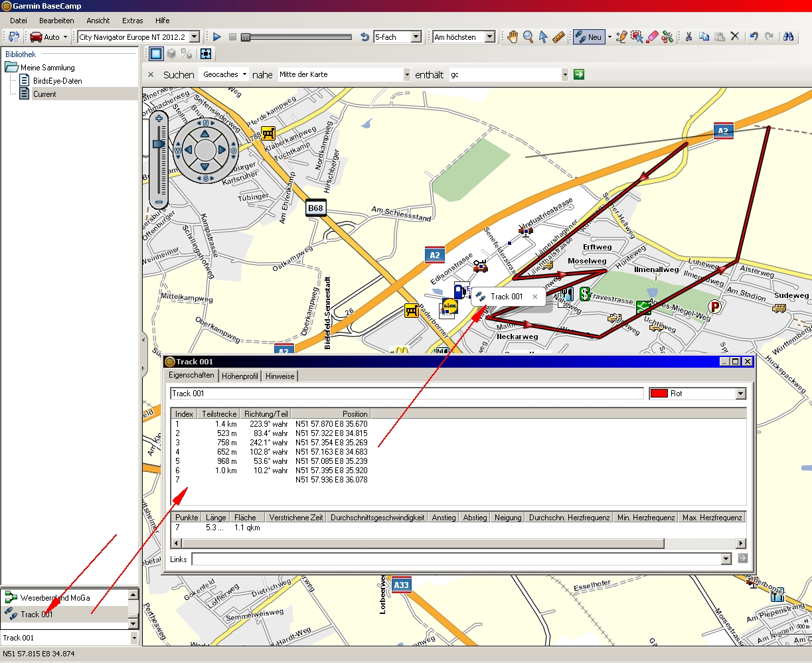Switch to the Hinweise tab
Image resolution: width=812 pixels, height=663 pixels.
click(x=280, y=376)
